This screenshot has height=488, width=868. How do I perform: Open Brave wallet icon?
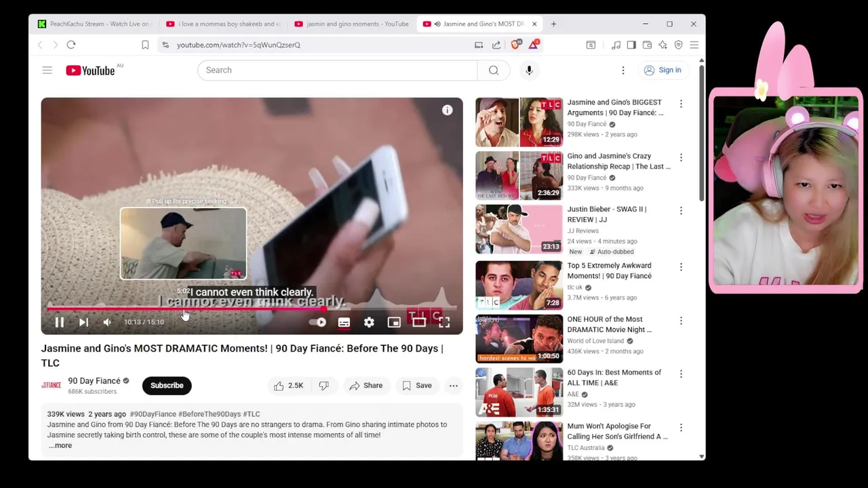pyautogui.click(x=647, y=45)
